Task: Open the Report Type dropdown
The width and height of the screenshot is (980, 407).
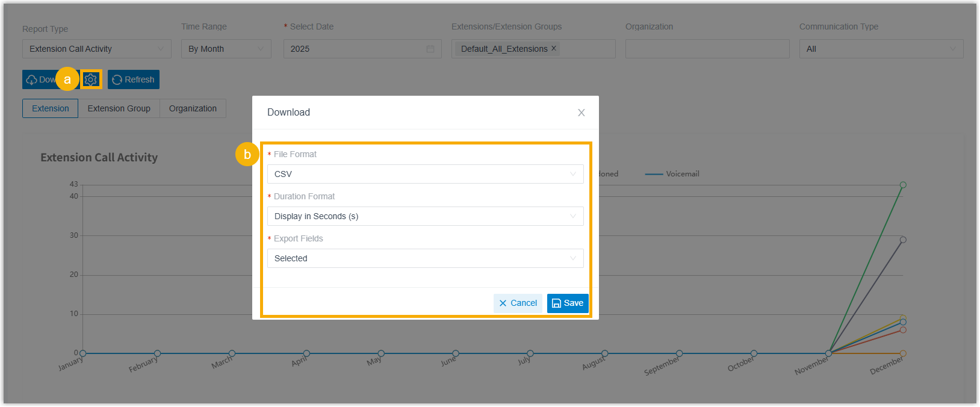Action: coord(96,49)
